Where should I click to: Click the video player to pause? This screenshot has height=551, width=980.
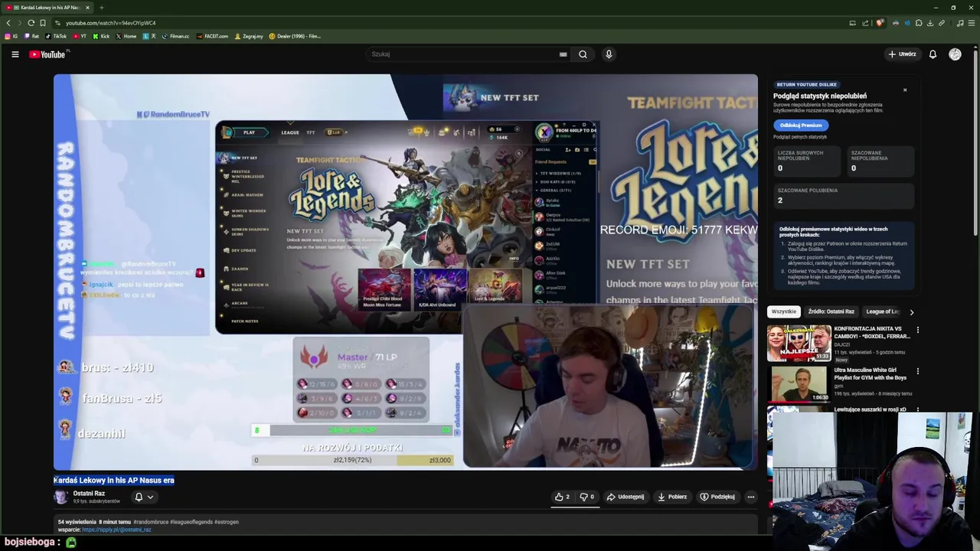click(x=406, y=272)
